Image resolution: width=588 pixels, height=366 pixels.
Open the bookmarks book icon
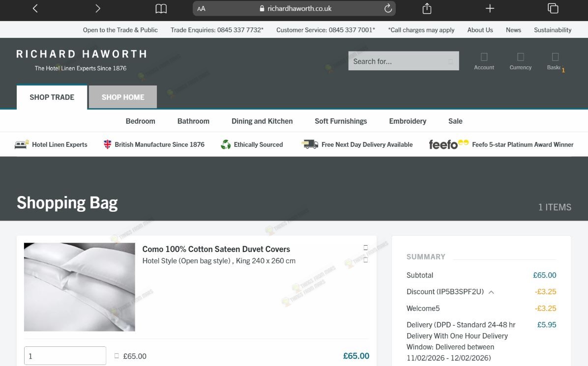[x=161, y=8]
